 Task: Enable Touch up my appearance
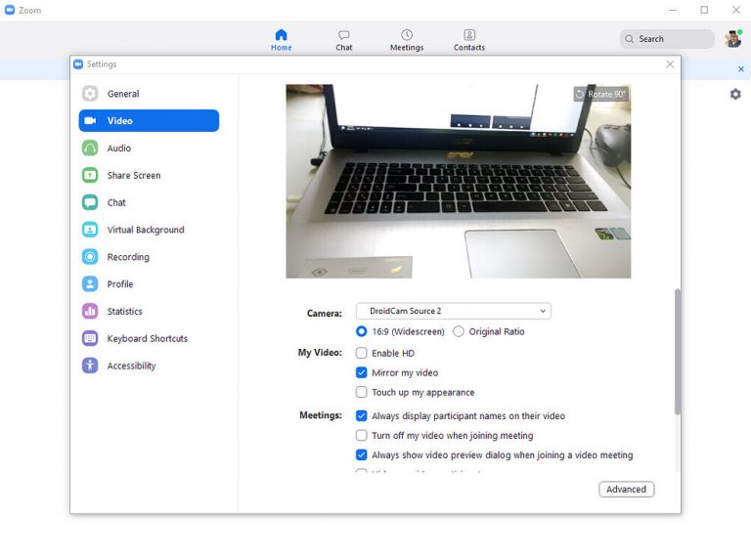pos(362,392)
